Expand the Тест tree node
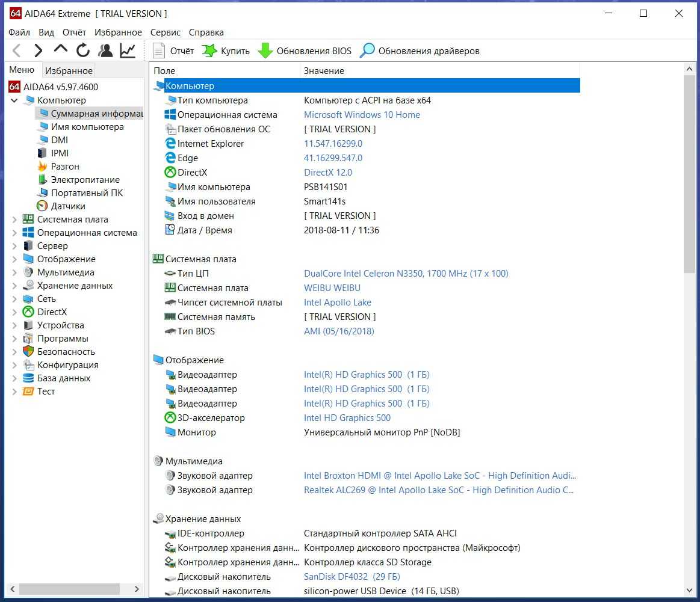This screenshot has width=700, height=602. pos(14,392)
